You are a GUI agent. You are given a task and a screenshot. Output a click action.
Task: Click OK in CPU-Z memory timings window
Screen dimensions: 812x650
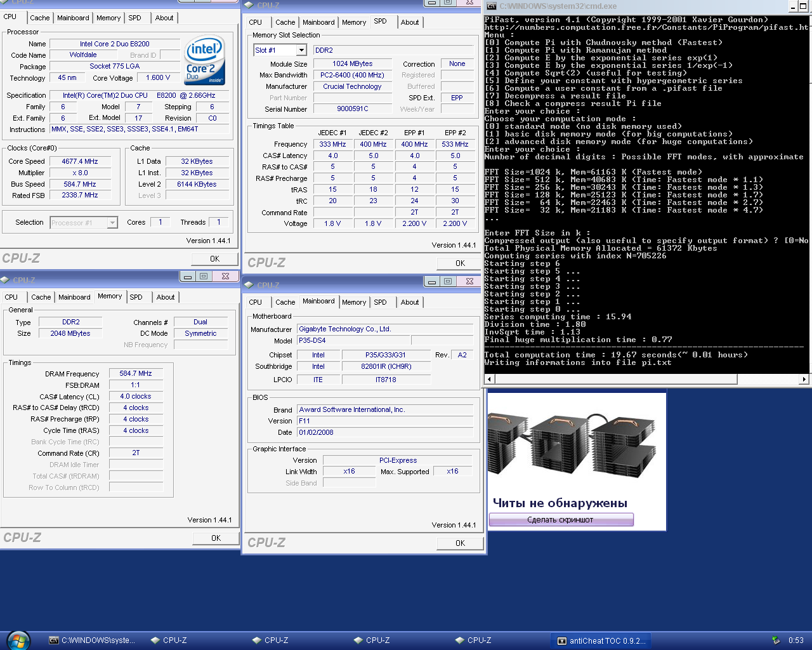[216, 538]
